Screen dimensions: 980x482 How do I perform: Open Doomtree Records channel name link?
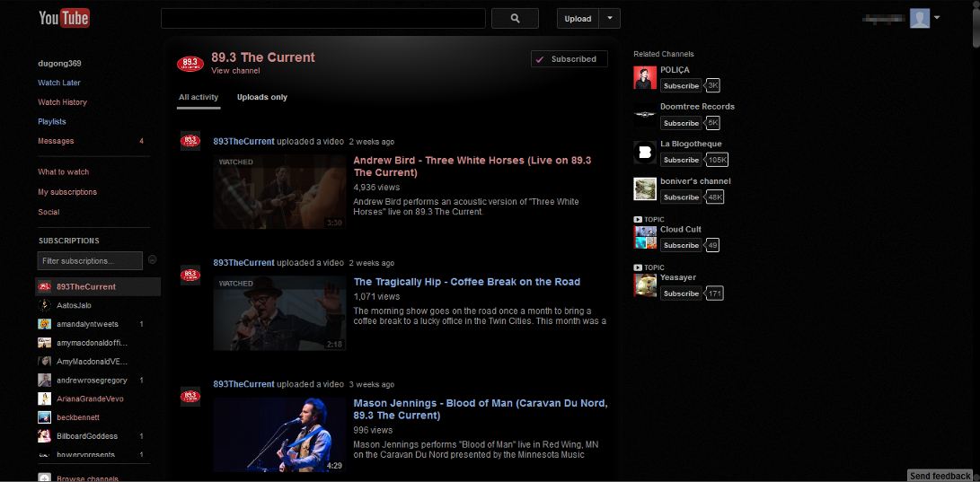click(698, 107)
